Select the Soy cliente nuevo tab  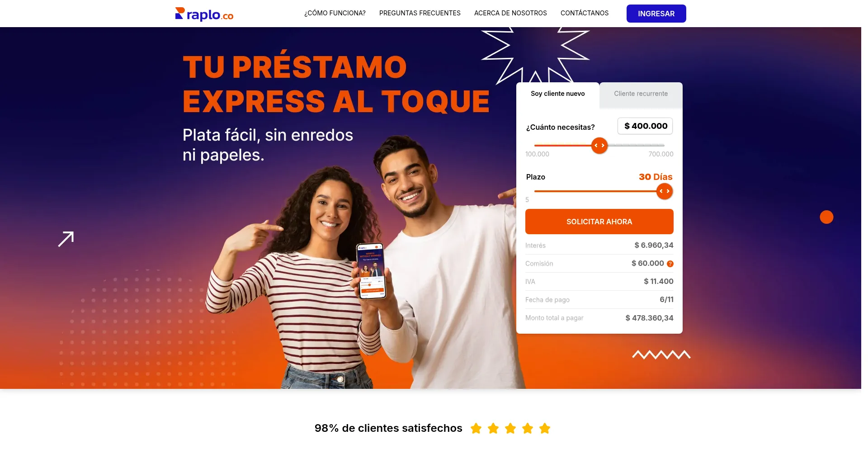click(558, 94)
